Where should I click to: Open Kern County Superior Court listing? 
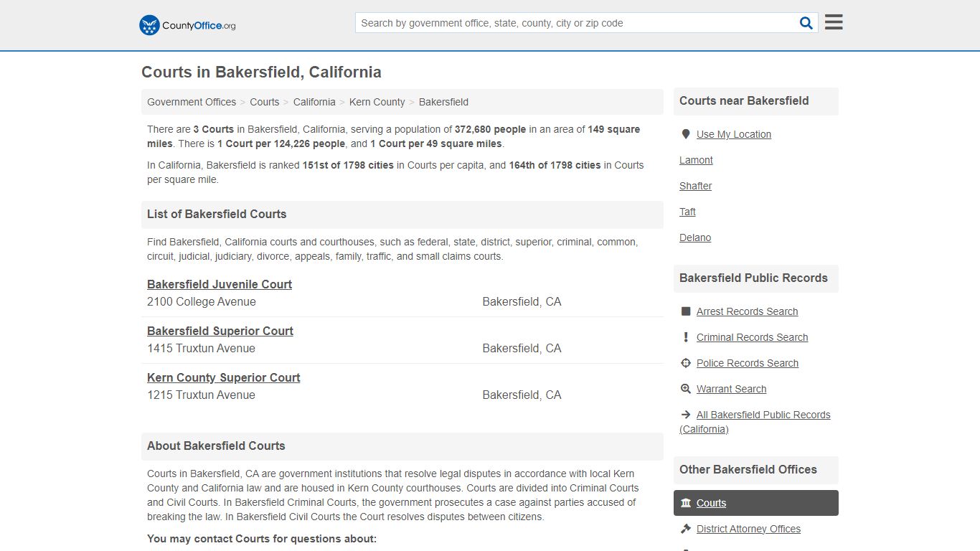point(224,377)
